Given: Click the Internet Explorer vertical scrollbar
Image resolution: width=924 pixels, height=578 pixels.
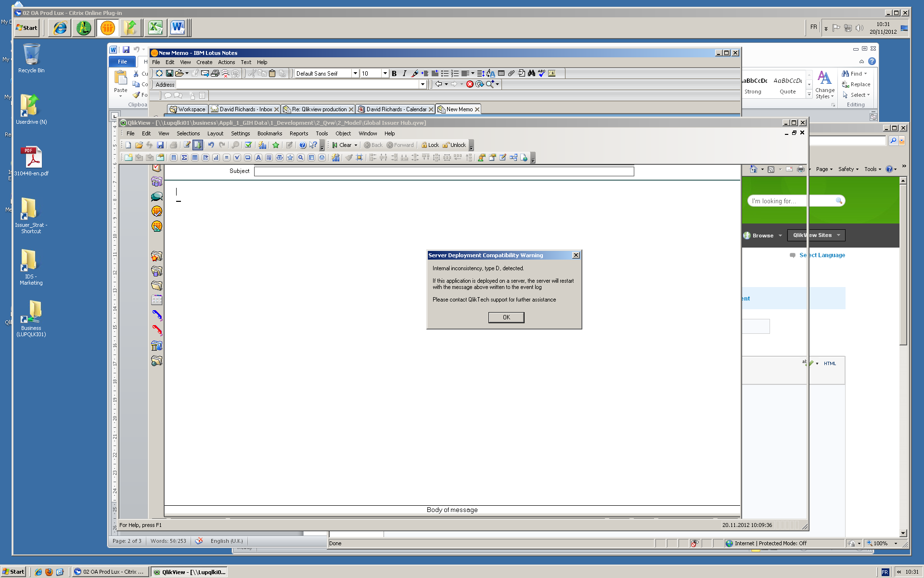Looking at the screenshot, I should [903, 356].
